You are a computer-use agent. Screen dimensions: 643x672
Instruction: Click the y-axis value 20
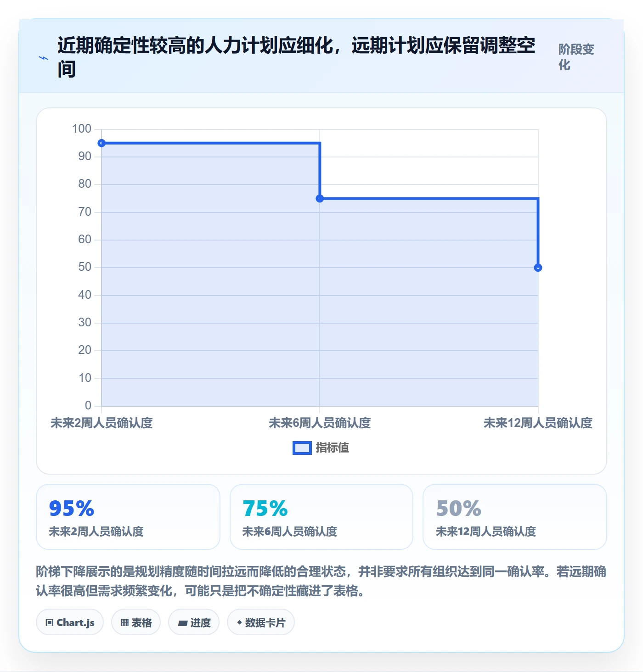tap(85, 350)
